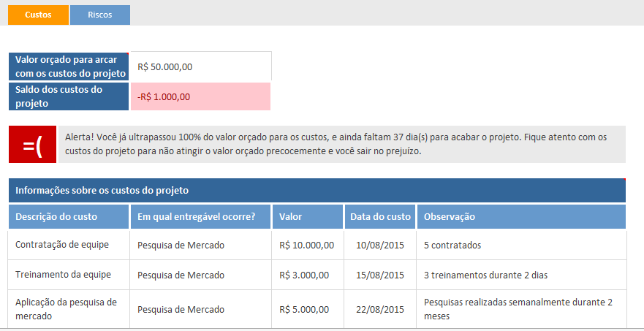Click the pink balance cell -R$ 1.000,00

[200, 96]
